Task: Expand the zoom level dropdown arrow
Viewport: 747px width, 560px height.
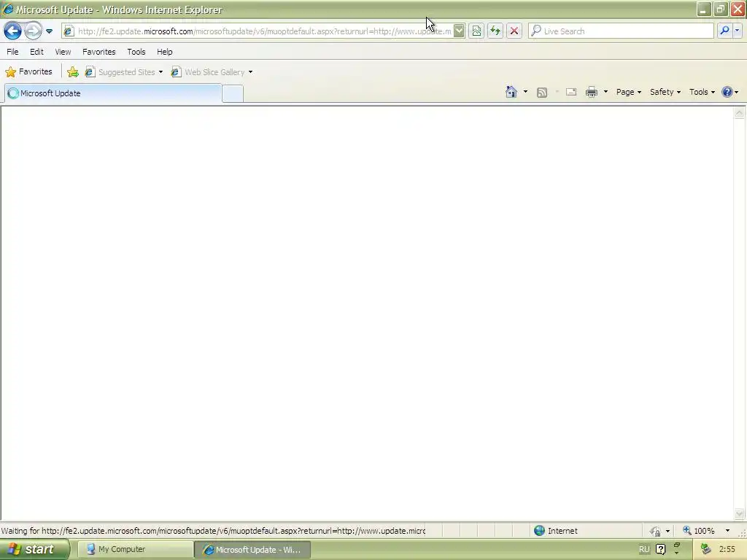Action: 727,531
